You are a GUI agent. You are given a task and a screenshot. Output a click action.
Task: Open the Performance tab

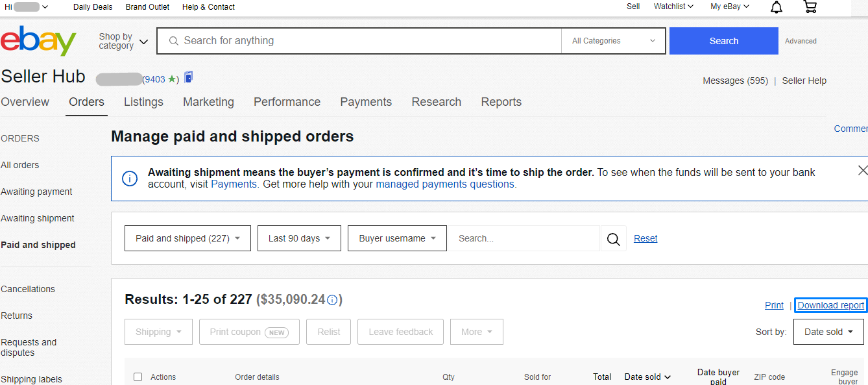point(287,102)
